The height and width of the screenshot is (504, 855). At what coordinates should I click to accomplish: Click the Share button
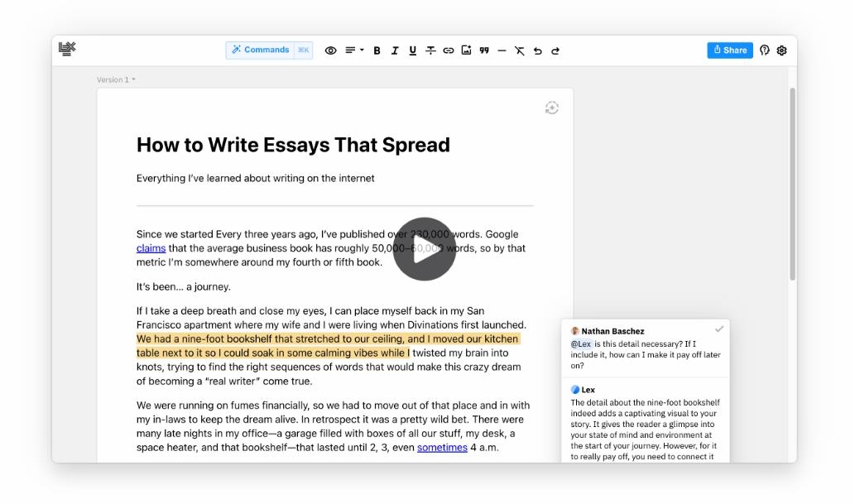(x=729, y=50)
